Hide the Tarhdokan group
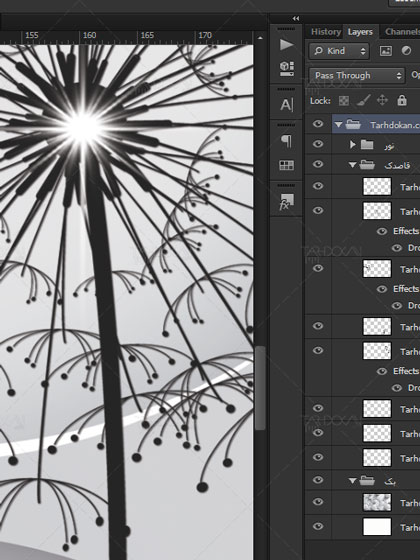 pyautogui.click(x=318, y=124)
